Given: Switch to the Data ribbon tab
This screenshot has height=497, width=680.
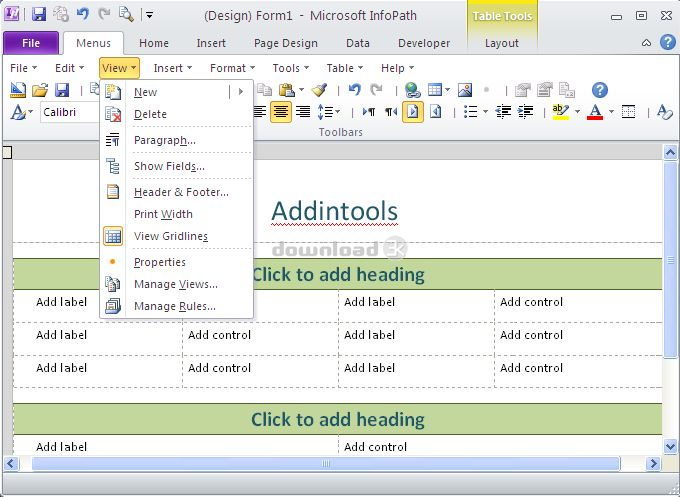Looking at the screenshot, I should [358, 43].
